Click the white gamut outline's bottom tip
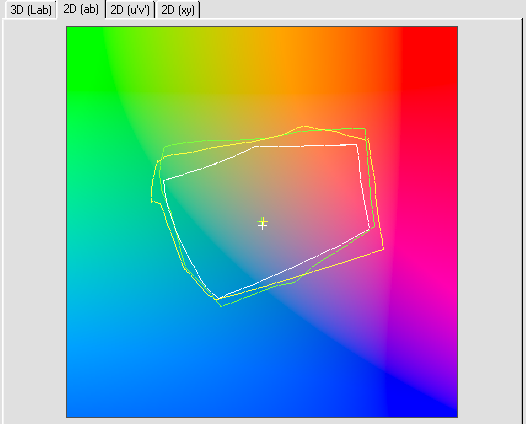526x424 pixels. [x=217, y=299]
